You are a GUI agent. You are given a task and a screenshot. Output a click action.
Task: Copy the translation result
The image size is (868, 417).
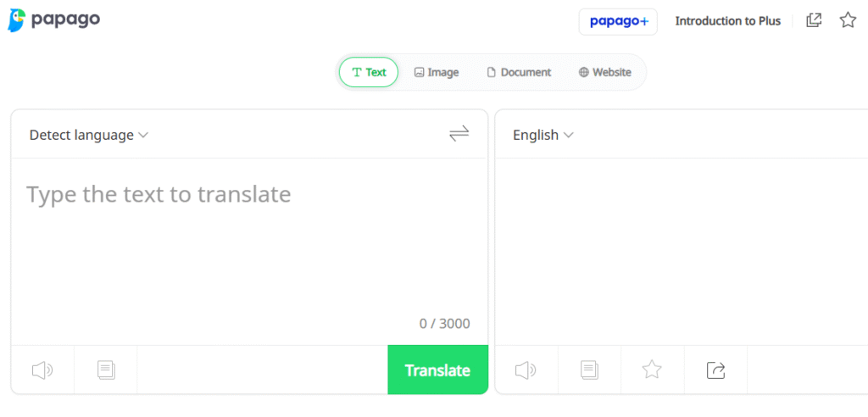pyautogui.click(x=589, y=370)
